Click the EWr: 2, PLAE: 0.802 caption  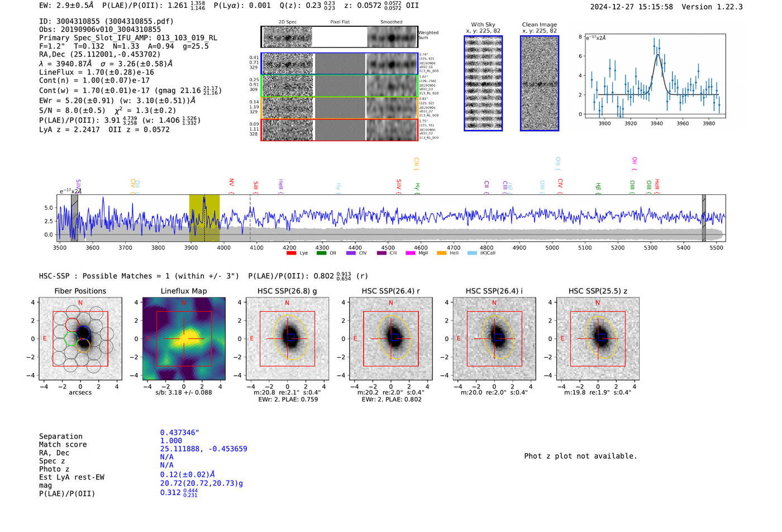(x=391, y=399)
